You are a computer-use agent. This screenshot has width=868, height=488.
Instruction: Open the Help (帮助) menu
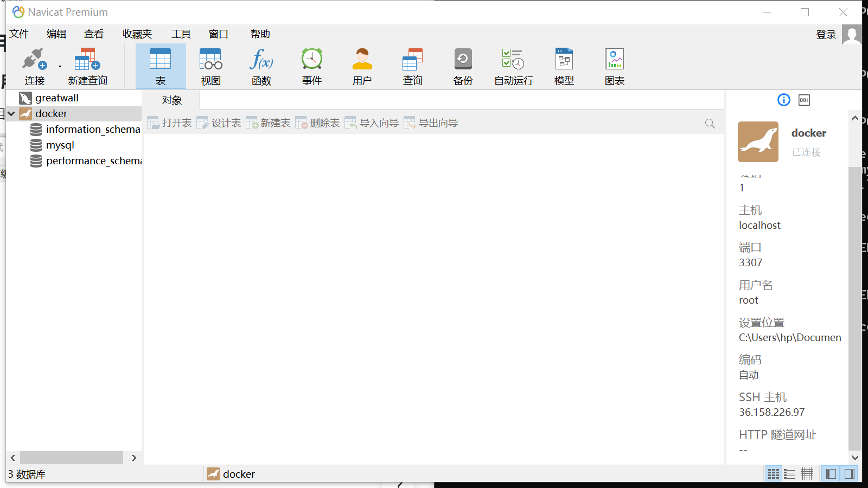(x=260, y=34)
